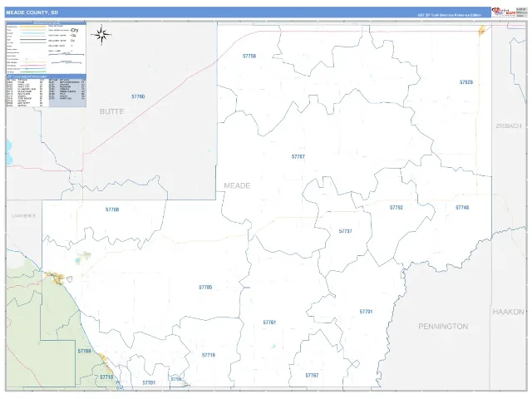
Task: Select ZIP code label 57792
Action: [397, 208]
